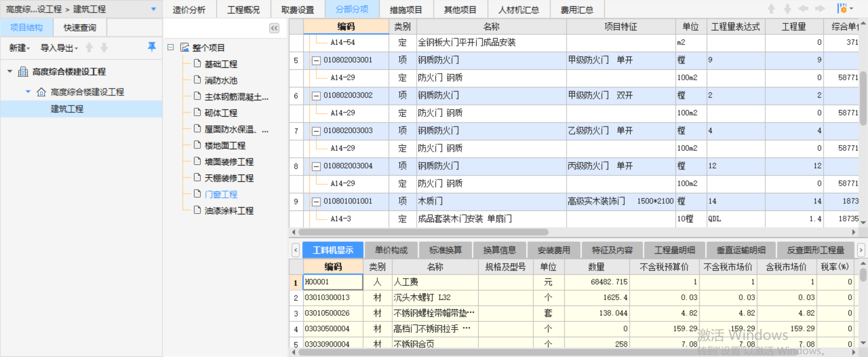Collapse row 010802003003 钢质防火门
The height and width of the screenshot is (357, 868).
pyautogui.click(x=316, y=131)
